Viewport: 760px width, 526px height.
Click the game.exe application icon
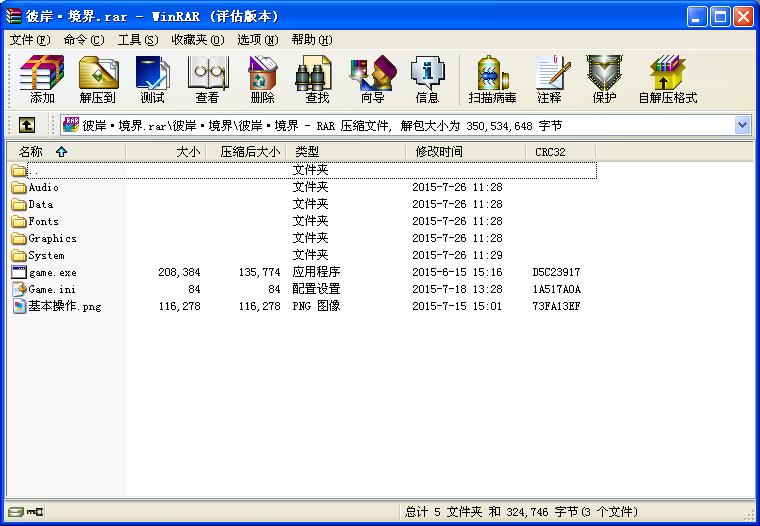click(19, 272)
